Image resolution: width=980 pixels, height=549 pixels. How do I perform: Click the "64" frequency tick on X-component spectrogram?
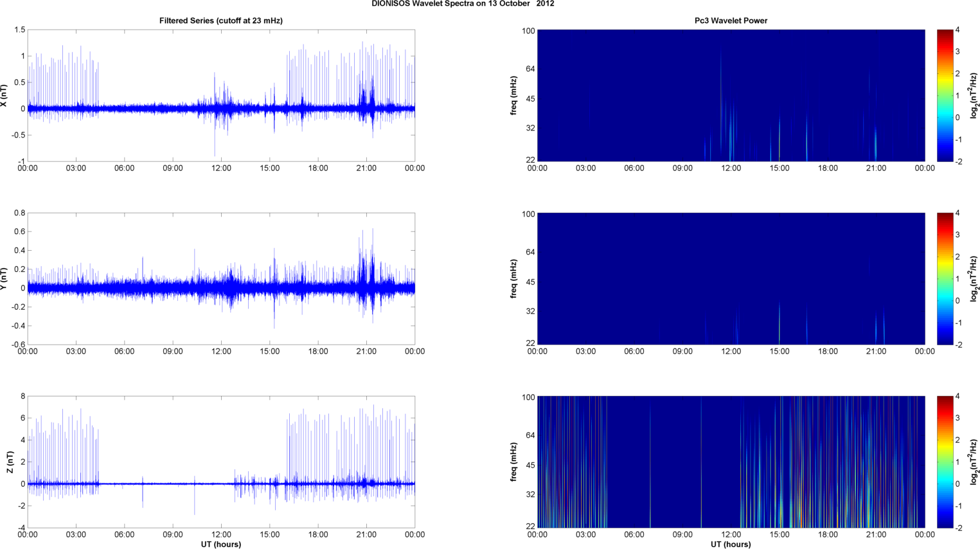pyautogui.click(x=531, y=69)
